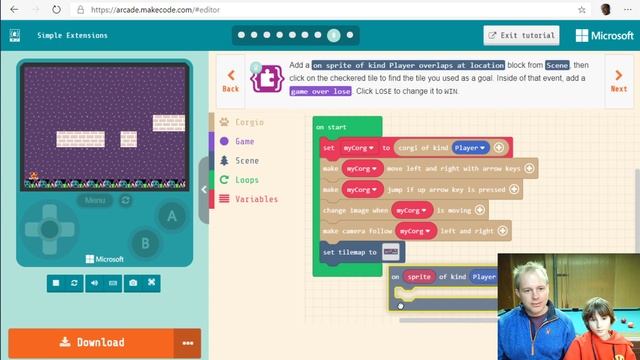This screenshot has width=640, height=360.
Task: Tap the B button on the console
Action: [145, 243]
